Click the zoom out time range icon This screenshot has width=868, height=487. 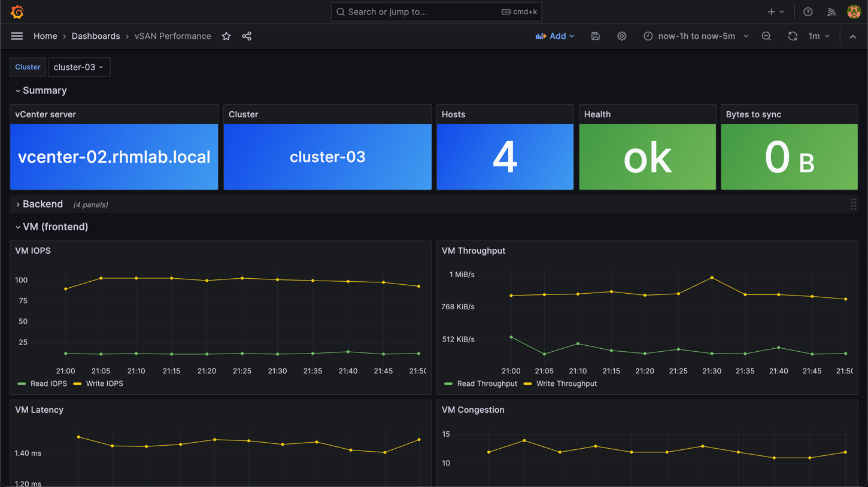coord(766,36)
